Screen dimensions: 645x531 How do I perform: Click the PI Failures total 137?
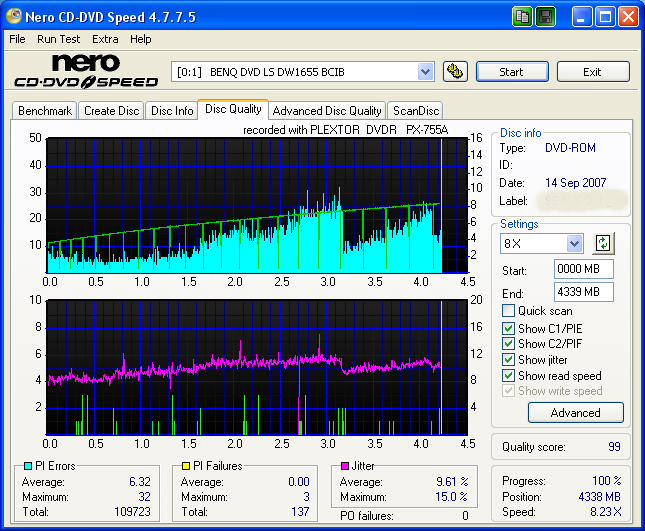[x=300, y=512]
